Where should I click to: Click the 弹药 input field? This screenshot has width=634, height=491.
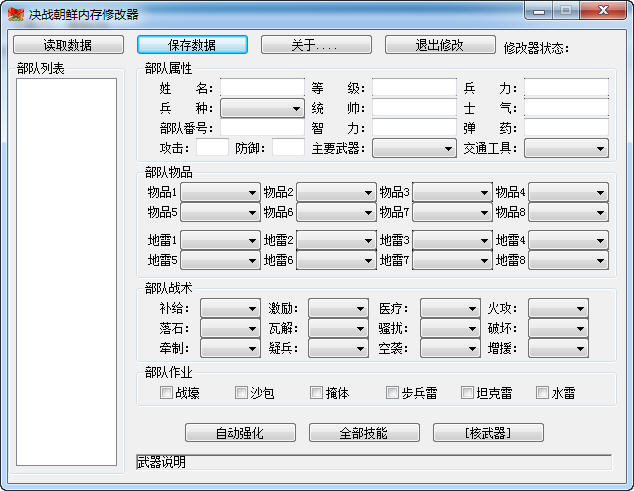pyautogui.click(x=566, y=128)
